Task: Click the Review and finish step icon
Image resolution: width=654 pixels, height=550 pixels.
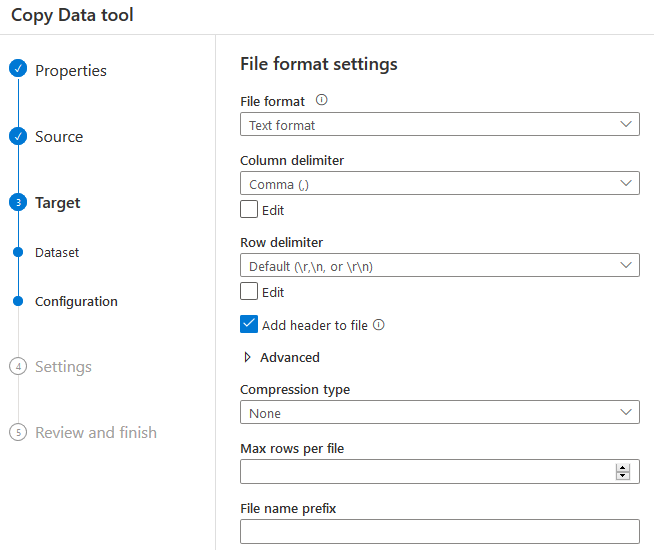Action: point(17,433)
